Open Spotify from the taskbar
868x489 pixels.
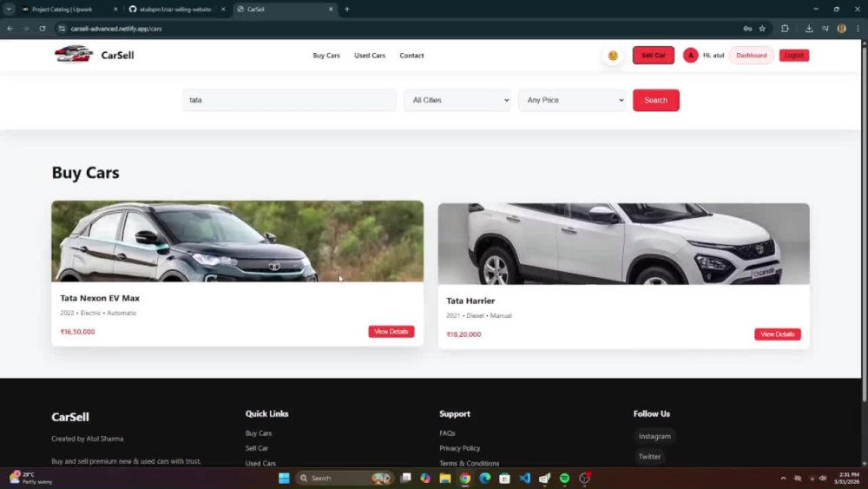[x=564, y=478]
